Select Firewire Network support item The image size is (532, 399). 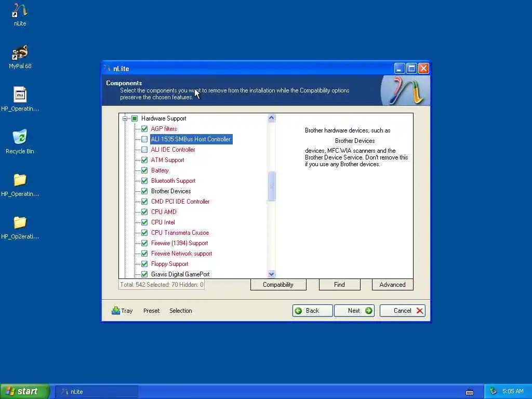pos(181,254)
